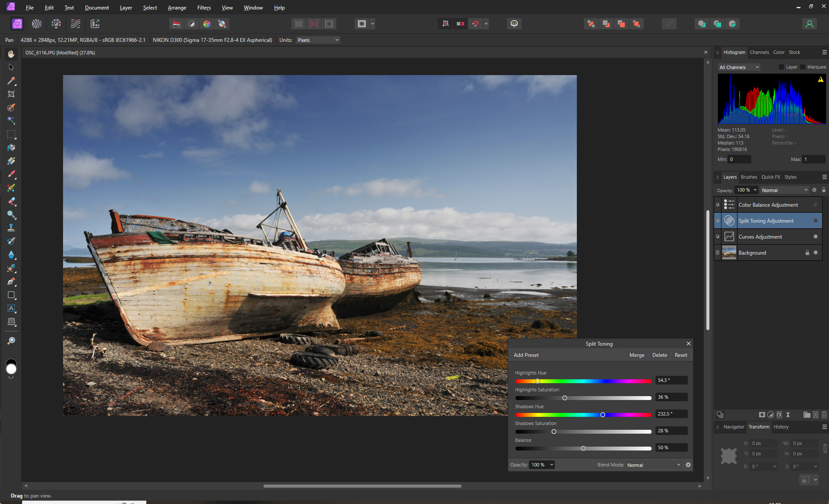Select the Pen tool
The image size is (829, 504).
point(11,281)
